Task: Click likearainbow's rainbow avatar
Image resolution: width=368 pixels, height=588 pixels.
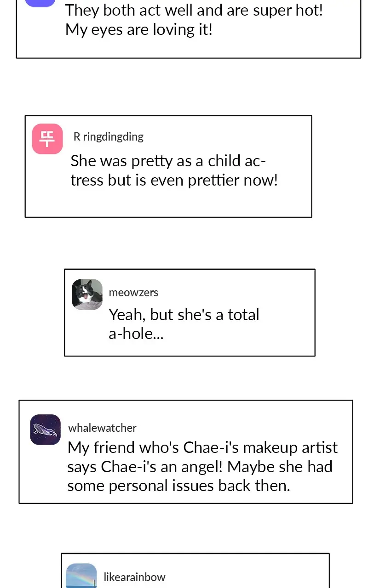Action: (x=81, y=576)
